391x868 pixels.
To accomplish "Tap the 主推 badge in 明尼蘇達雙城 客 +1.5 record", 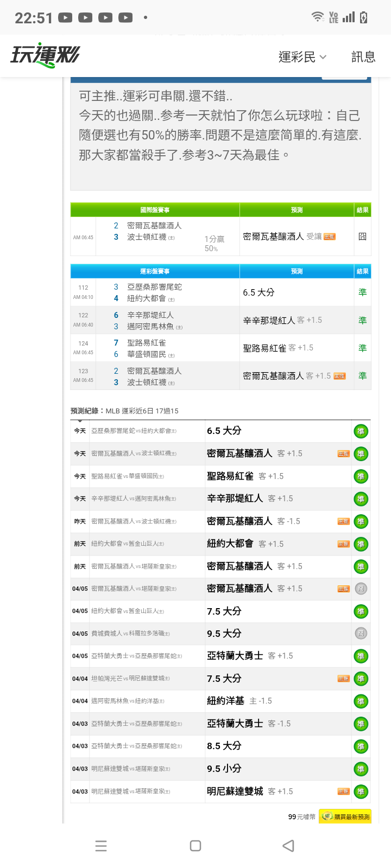I will point(344,792).
